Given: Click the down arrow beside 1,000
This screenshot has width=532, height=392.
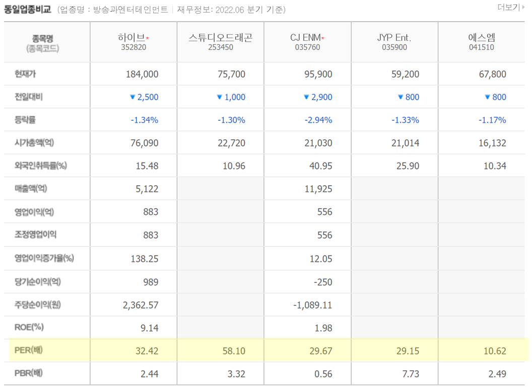Looking at the screenshot, I should click(220, 97).
